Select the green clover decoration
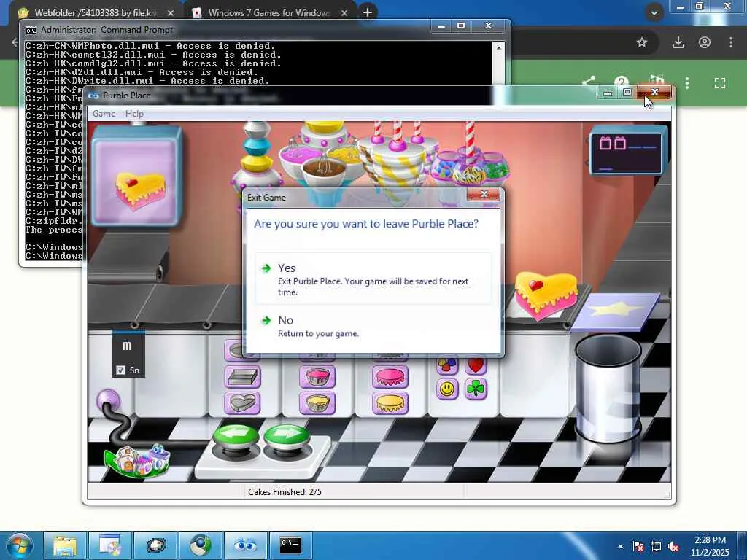747x560 pixels. (x=476, y=389)
